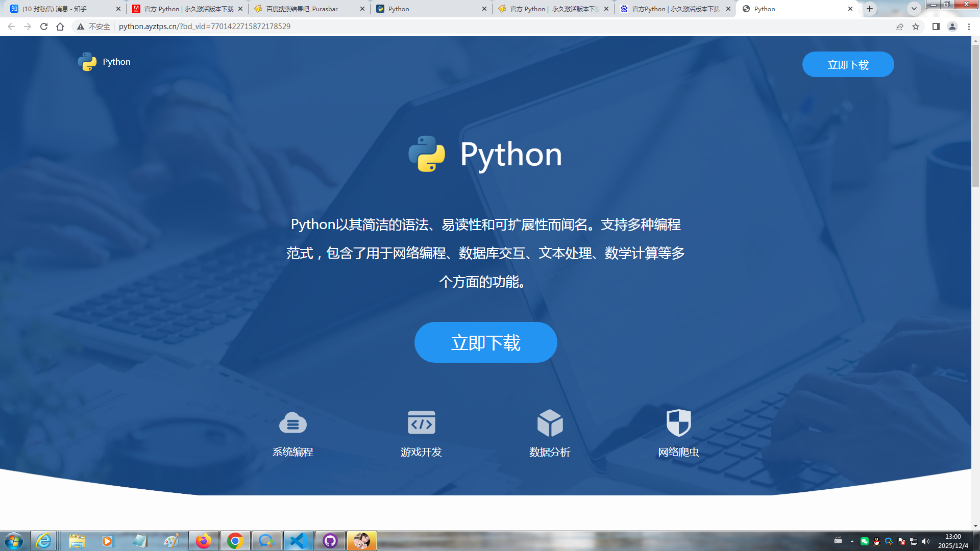This screenshot has height=551, width=980.
Task: Click the 数据分析 cube icon
Action: coord(550,423)
